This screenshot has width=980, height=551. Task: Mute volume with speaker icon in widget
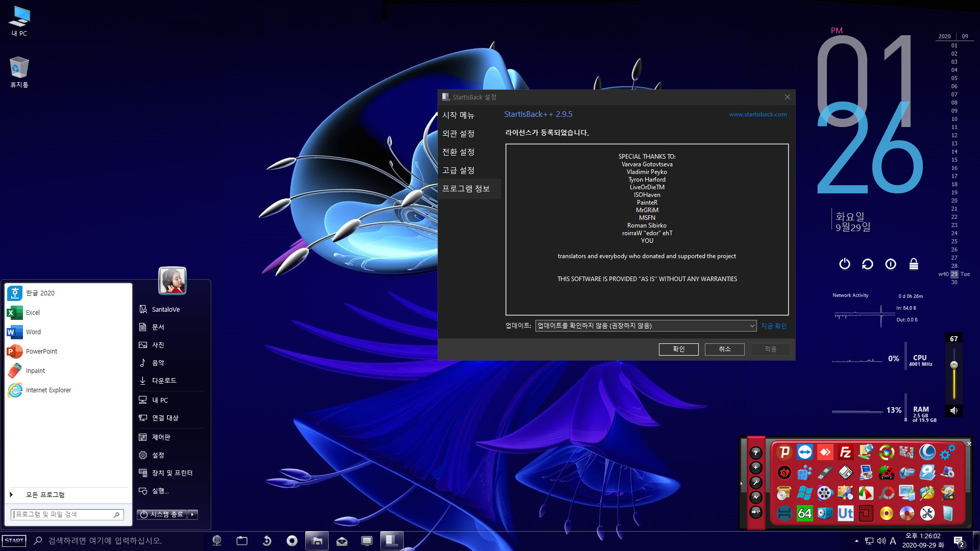coord(953,410)
